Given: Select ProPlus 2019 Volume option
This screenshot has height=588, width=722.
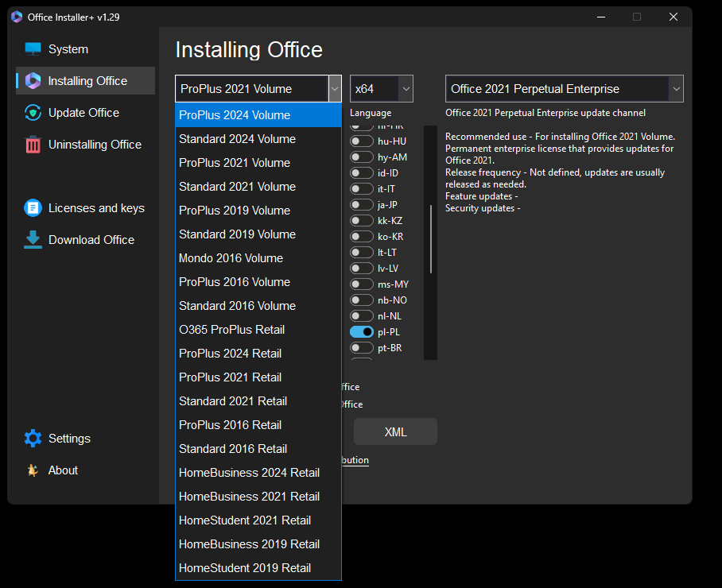Looking at the screenshot, I should pos(258,211).
